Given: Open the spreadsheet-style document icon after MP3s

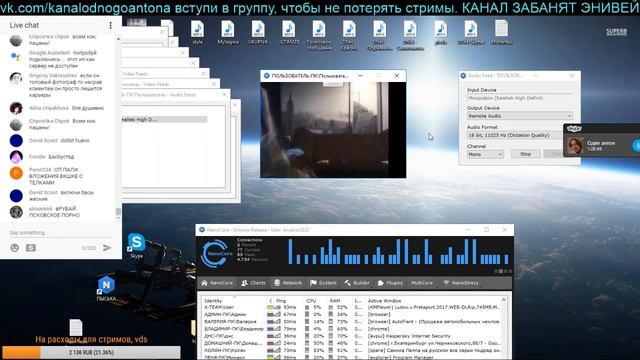Looking at the screenshot, I should coord(501,32).
